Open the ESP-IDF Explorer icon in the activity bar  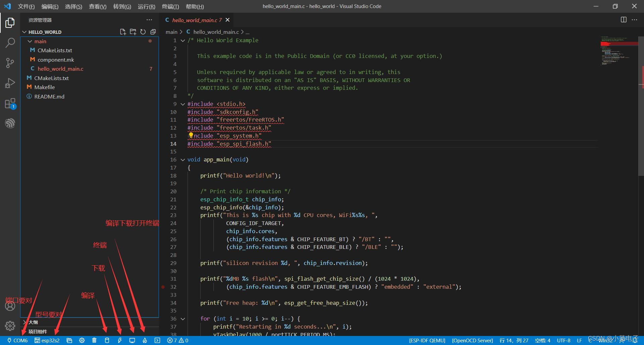[10, 123]
